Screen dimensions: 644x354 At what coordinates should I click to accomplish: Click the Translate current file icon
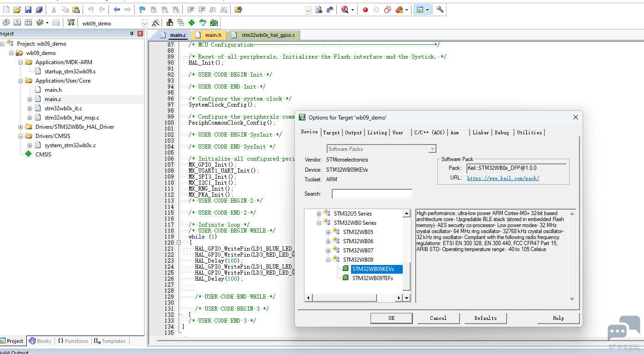coord(6,23)
